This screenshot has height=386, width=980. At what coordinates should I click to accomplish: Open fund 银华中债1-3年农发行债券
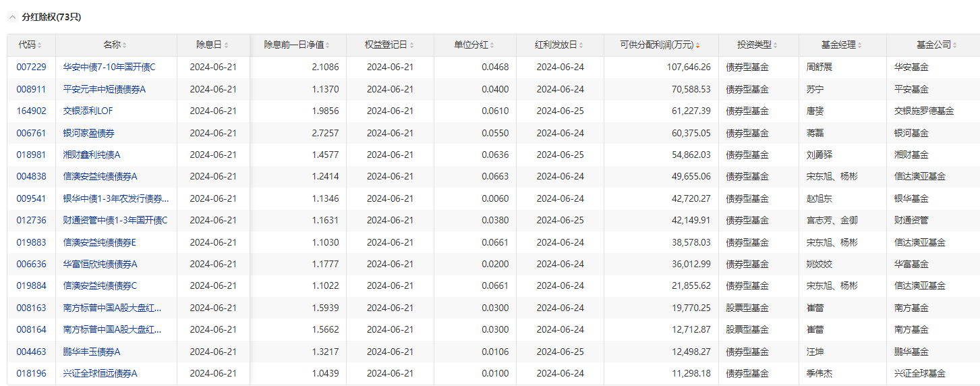click(x=115, y=198)
